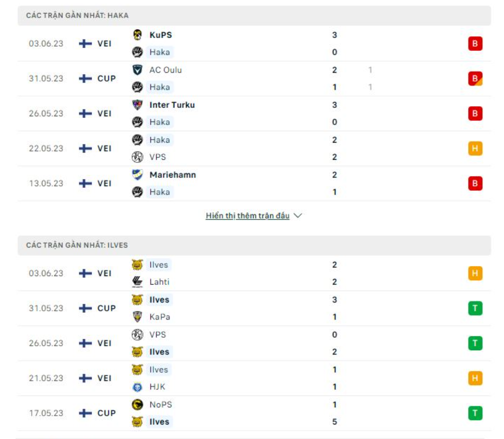
Task: Click the NoPS club logo
Action: click(137, 405)
